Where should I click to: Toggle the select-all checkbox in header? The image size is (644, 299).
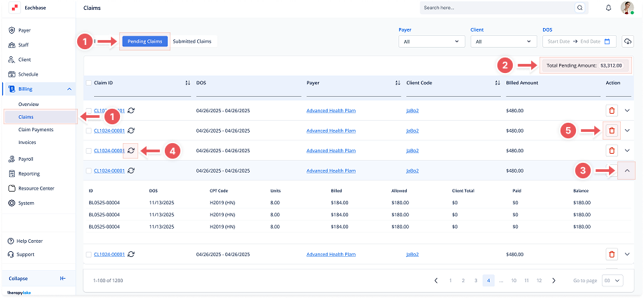tap(88, 83)
